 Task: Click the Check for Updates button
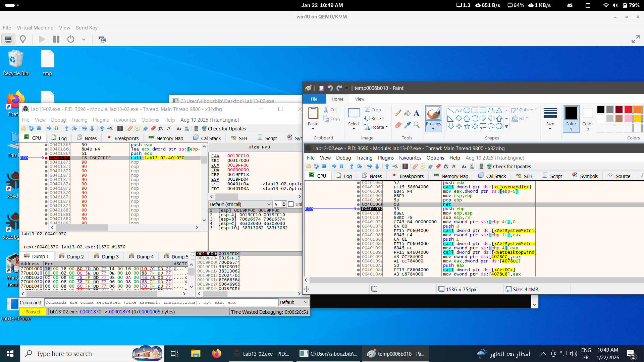click(x=224, y=129)
